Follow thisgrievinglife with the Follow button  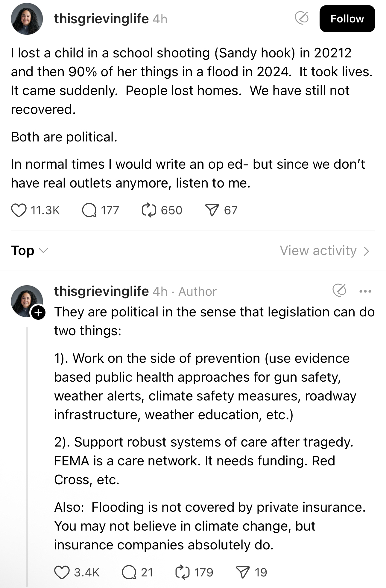pos(347,19)
